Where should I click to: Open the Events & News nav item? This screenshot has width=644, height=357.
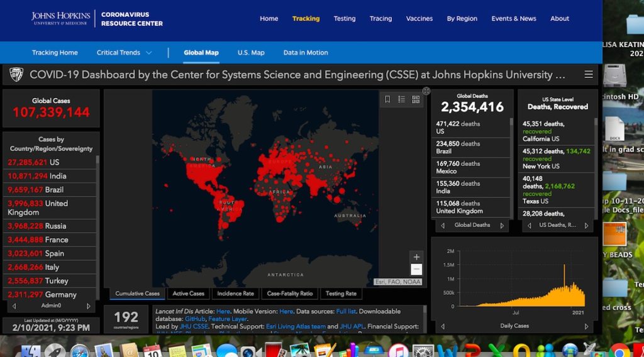click(514, 18)
